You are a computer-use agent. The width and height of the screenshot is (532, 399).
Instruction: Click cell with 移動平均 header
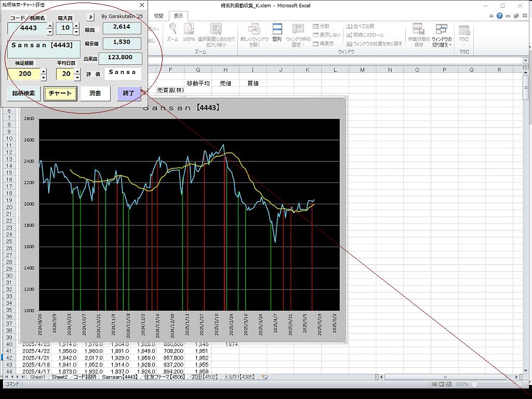(198, 83)
